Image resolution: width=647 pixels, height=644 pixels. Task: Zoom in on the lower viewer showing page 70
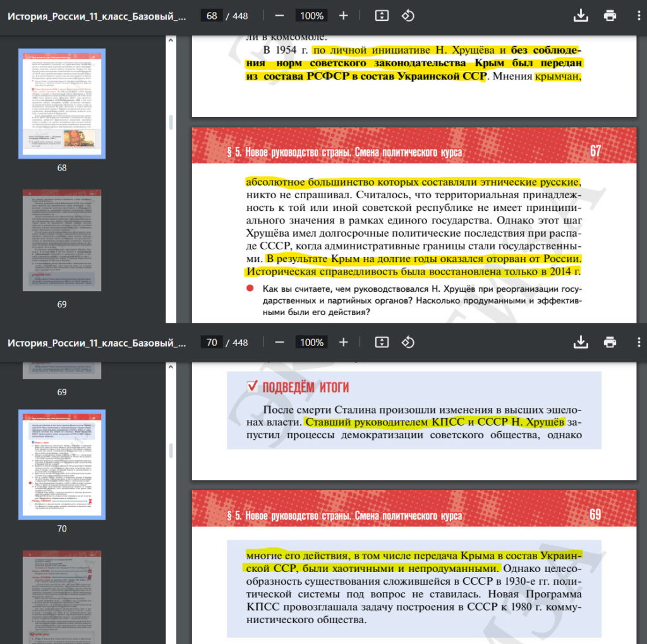pos(343,342)
